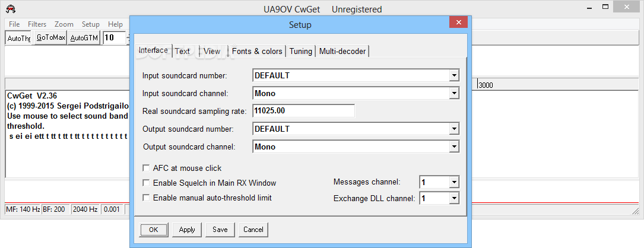Expand the Input soundcard number dropdown

coord(453,75)
